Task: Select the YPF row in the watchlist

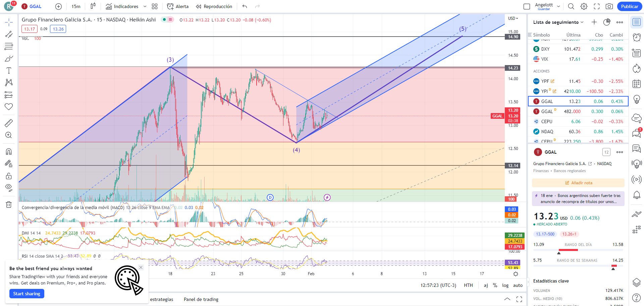Action: coord(578,81)
